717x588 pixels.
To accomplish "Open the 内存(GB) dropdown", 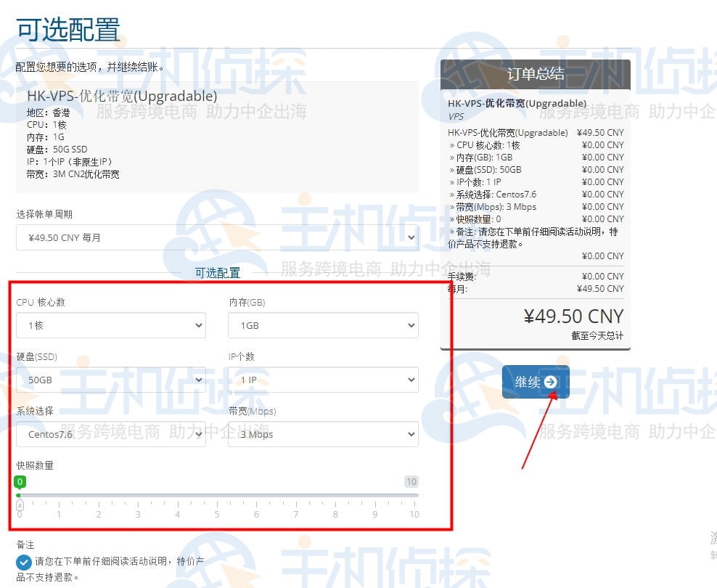I will pyautogui.click(x=323, y=325).
